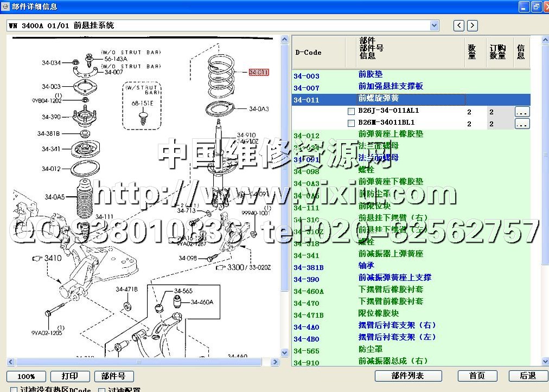Open the 前悬挂系统 section dropdown

(x=434, y=25)
